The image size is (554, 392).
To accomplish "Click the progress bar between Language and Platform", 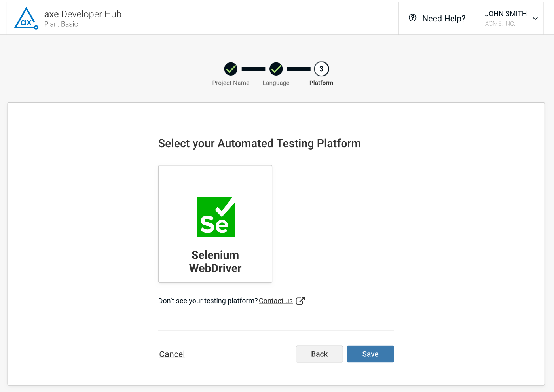I will 298,68.
